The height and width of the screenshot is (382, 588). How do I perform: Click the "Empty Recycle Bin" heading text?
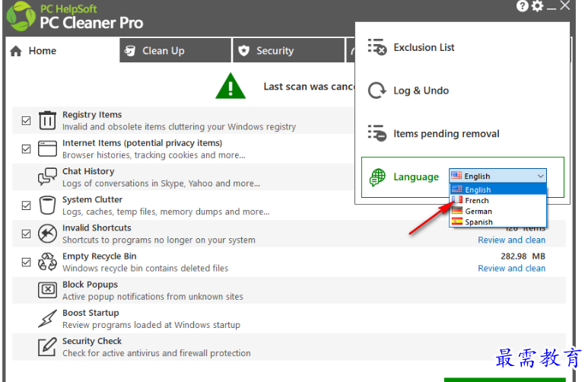tap(100, 256)
